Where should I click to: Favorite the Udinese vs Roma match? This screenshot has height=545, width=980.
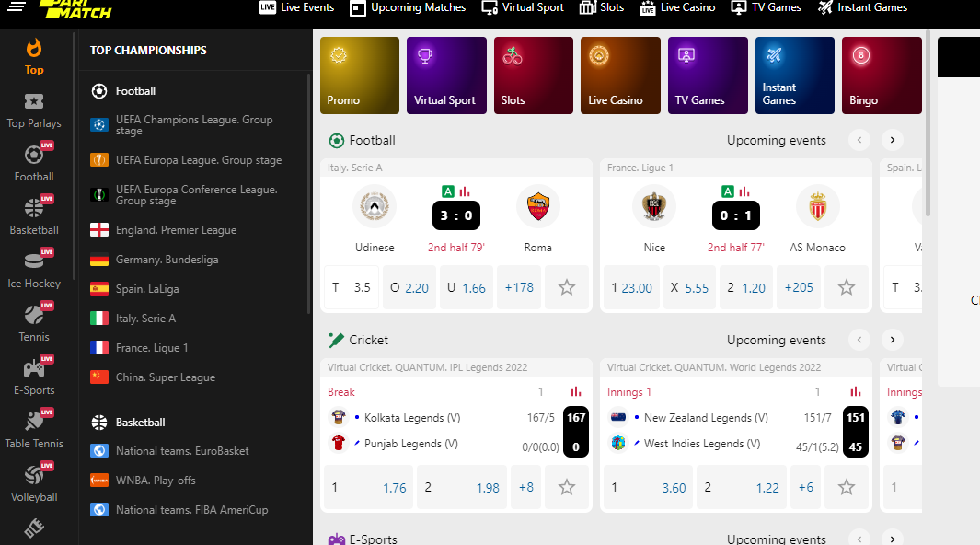567,287
